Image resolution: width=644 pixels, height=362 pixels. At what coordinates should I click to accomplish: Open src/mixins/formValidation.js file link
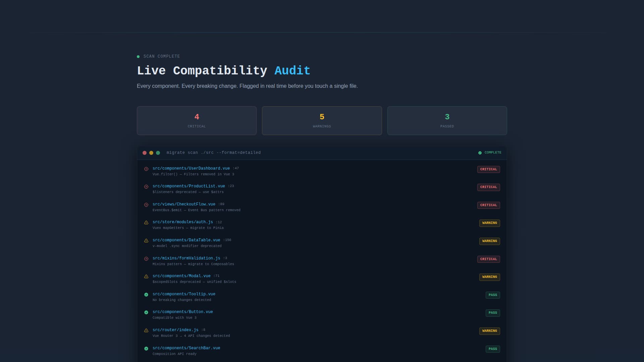point(186,258)
